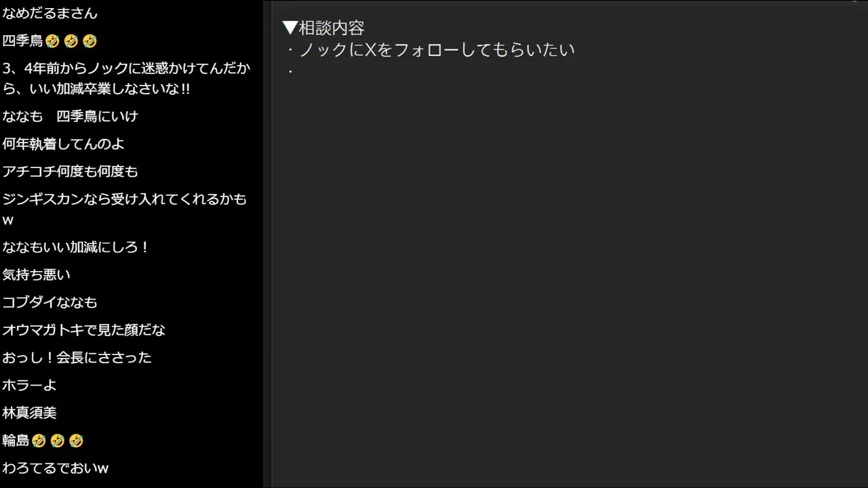Image resolution: width=868 pixels, height=488 pixels.
Task: Click the last laughing emoji after 輪島
Action: point(76,441)
